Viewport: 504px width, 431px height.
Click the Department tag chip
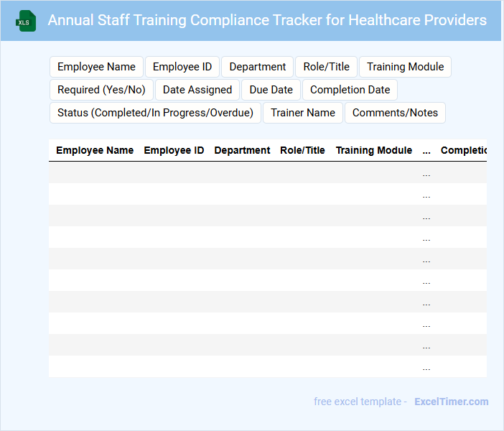pos(258,67)
